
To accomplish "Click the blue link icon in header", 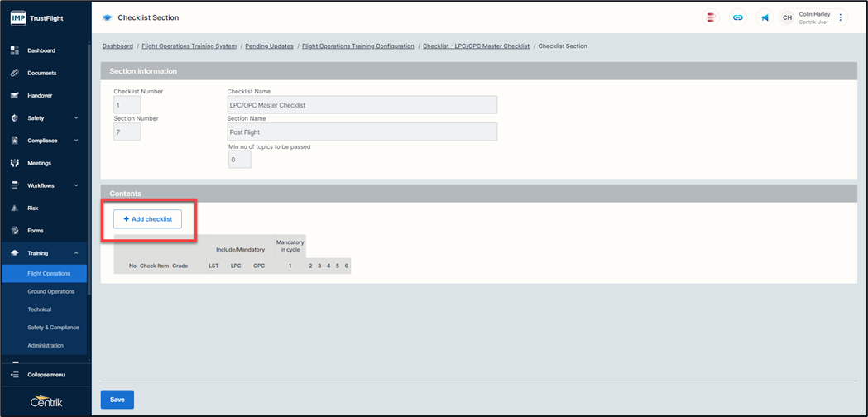I will 737,17.
